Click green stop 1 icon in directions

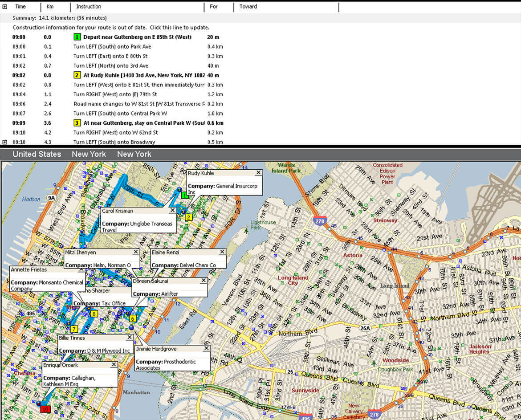click(x=77, y=37)
